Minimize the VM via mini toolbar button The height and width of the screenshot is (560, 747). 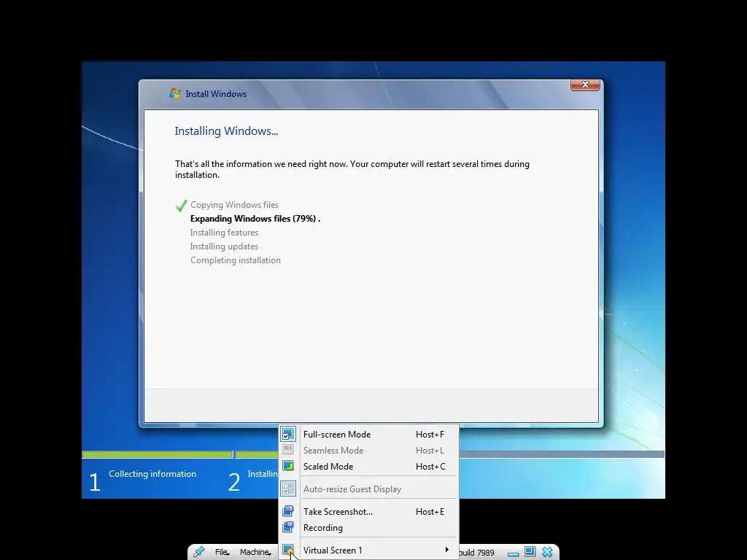[x=513, y=554]
